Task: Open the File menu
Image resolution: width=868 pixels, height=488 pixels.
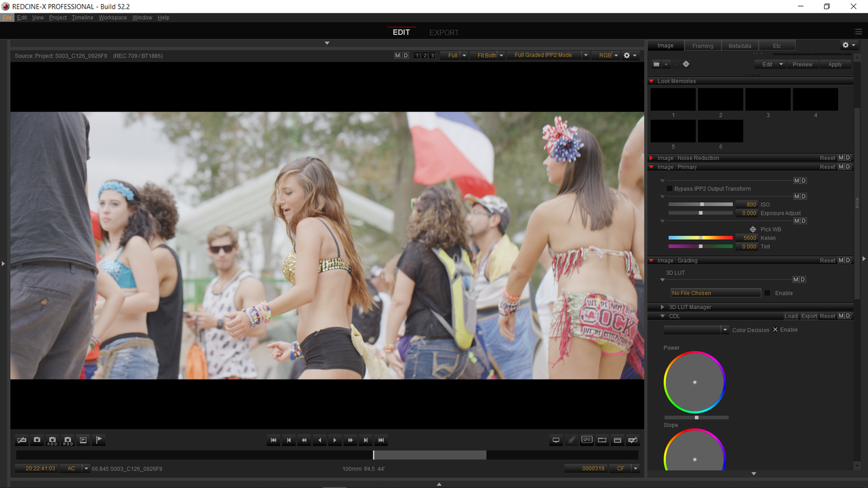Action: [x=7, y=18]
